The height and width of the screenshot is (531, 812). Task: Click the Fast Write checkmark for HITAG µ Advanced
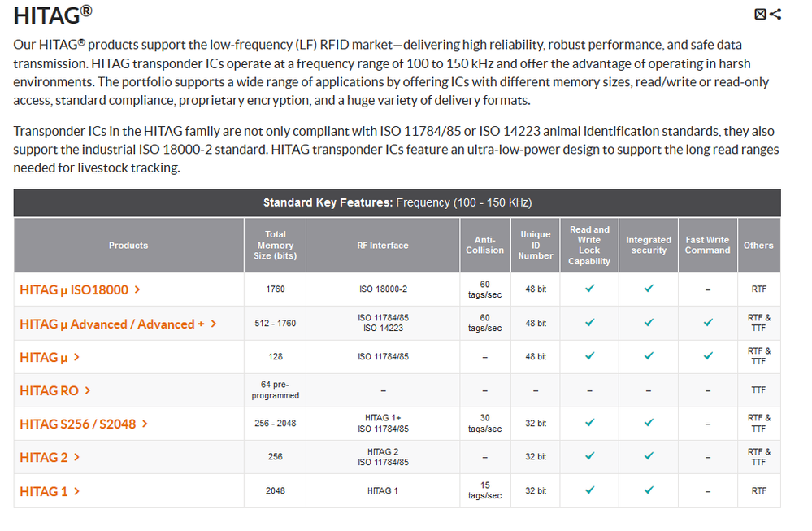(708, 323)
